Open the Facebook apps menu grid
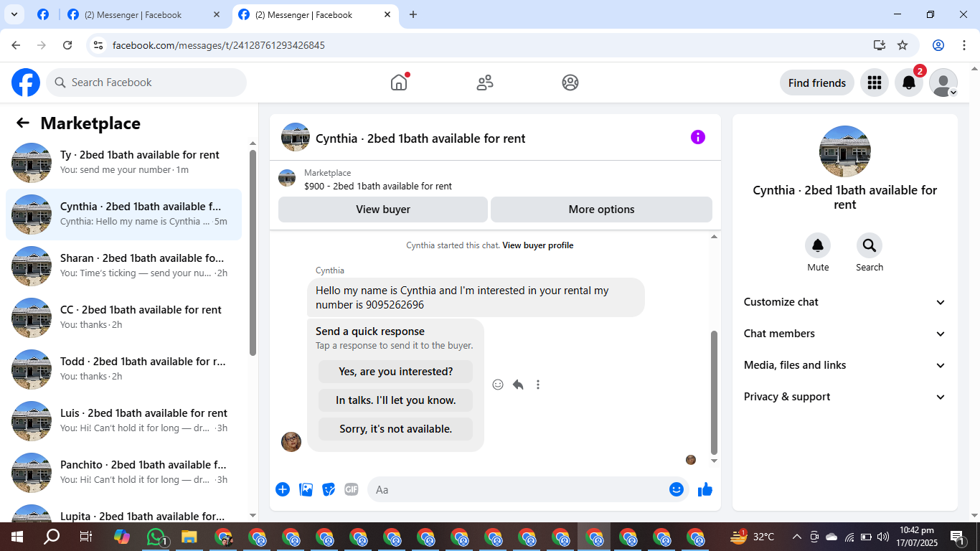This screenshot has width=980, height=551. point(874,83)
